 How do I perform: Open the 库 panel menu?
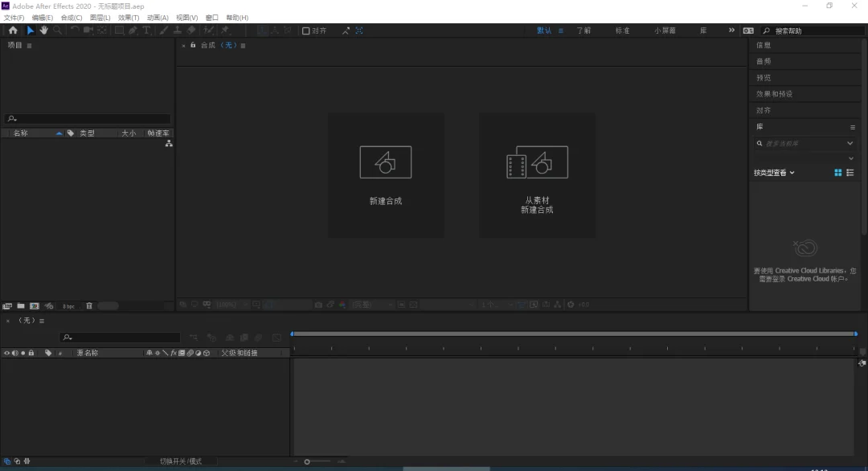click(x=853, y=127)
